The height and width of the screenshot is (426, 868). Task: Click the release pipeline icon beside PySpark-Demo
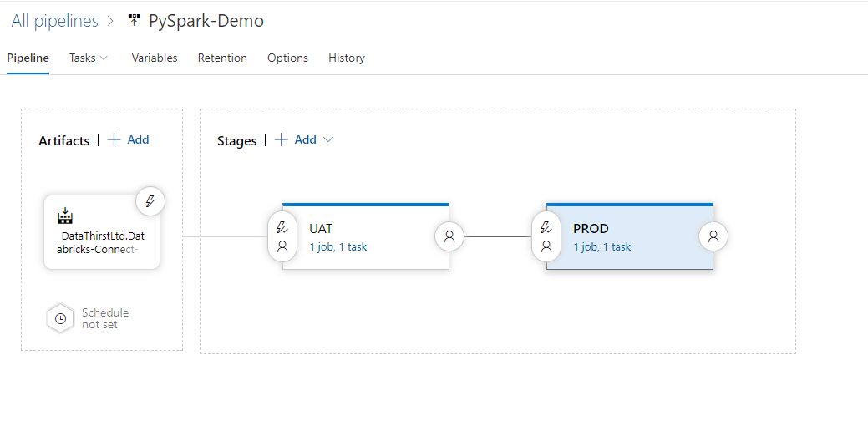pyautogui.click(x=134, y=21)
